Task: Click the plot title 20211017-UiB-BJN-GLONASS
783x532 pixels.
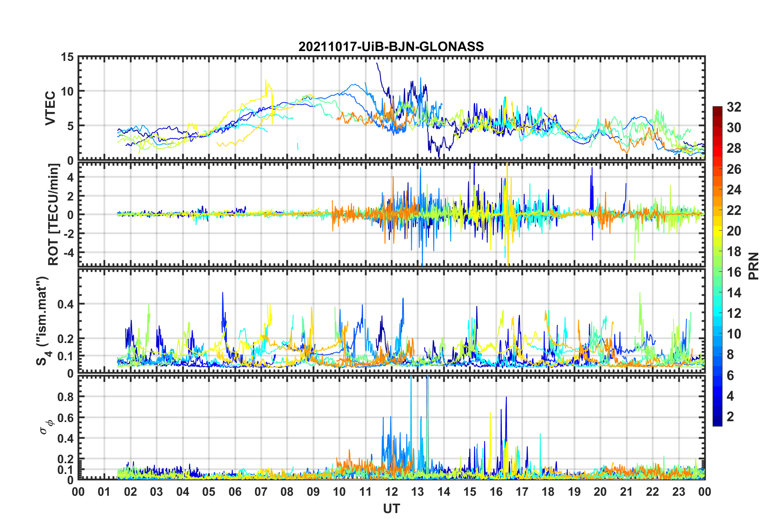Action: 391,47
